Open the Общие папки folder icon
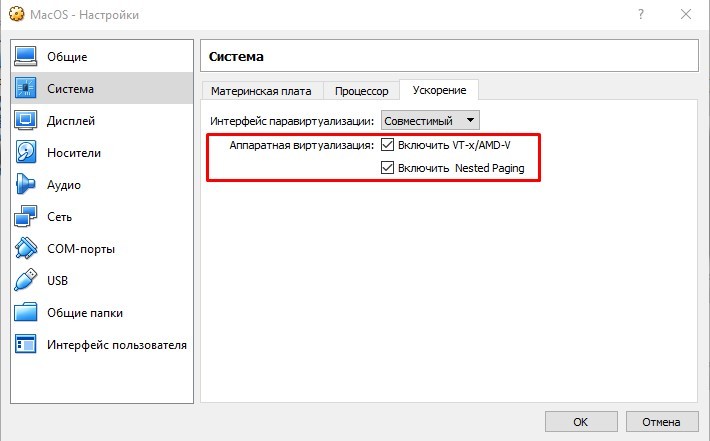Screen dimensions: 710x441 coord(26,313)
